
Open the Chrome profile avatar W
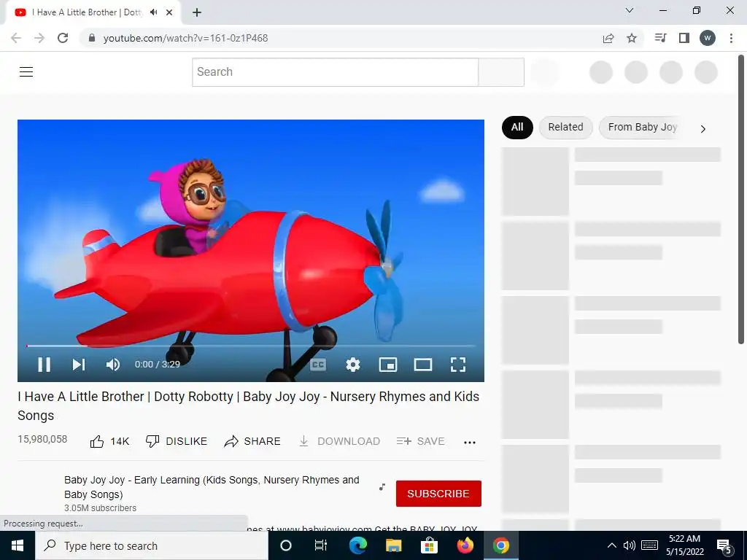point(708,38)
